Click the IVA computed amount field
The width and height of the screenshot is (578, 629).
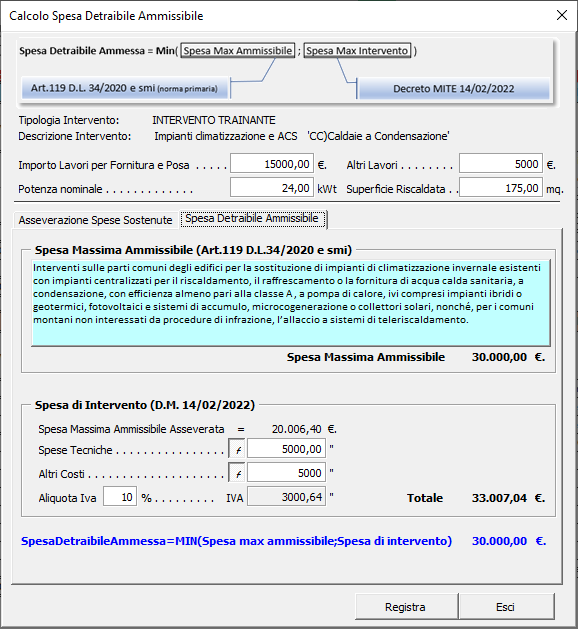tap(286, 497)
